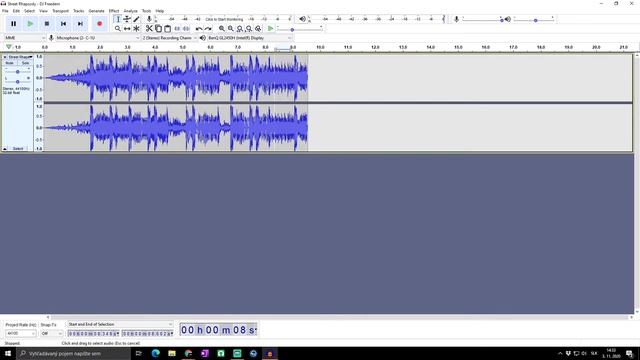
Task: Open the Transport menu
Action: click(x=60, y=11)
